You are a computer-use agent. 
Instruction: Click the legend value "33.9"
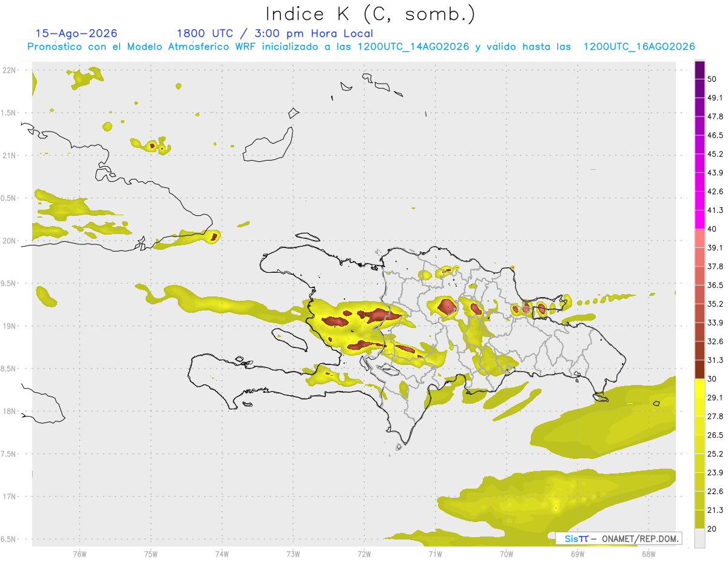click(715, 323)
